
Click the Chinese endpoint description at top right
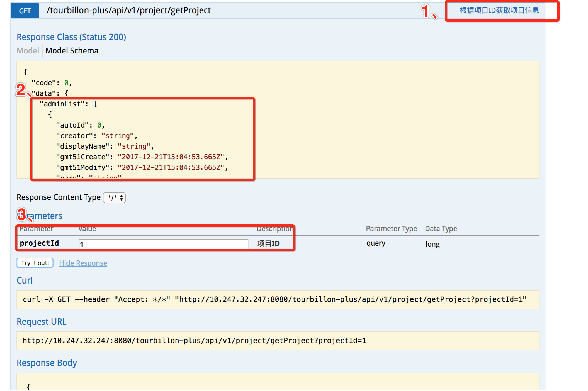pos(499,10)
